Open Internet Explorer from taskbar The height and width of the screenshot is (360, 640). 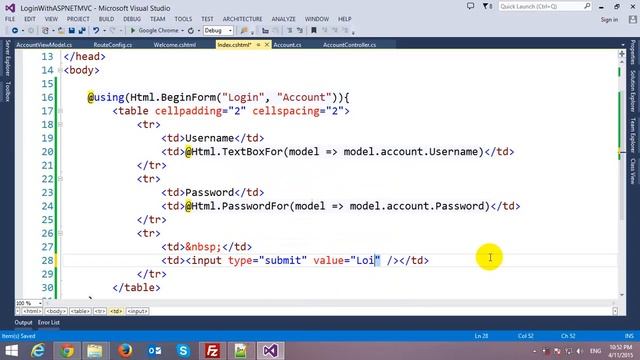[38, 351]
